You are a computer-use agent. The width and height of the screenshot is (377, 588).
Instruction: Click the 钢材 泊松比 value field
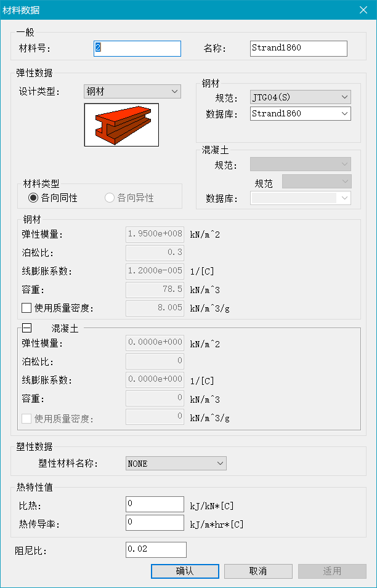coord(155,252)
